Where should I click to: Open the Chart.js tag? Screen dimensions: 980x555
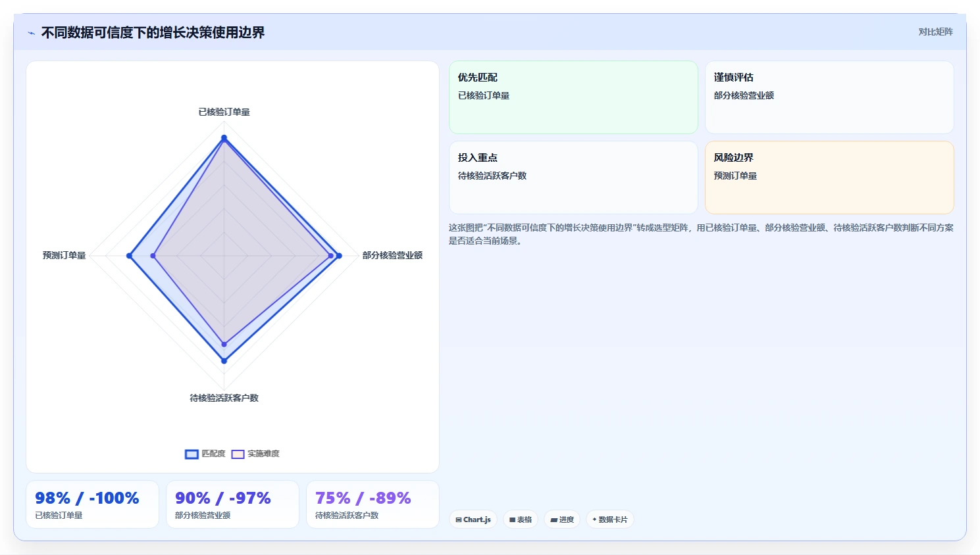click(x=473, y=519)
